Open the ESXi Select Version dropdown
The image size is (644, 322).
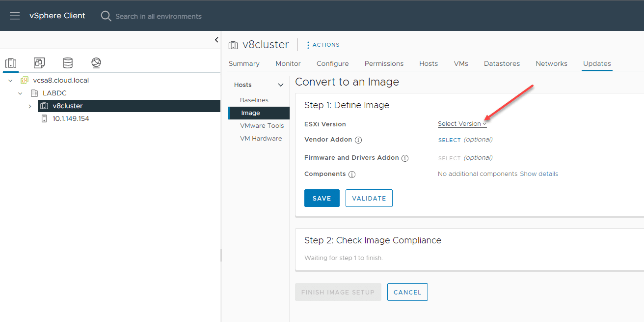coord(462,124)
